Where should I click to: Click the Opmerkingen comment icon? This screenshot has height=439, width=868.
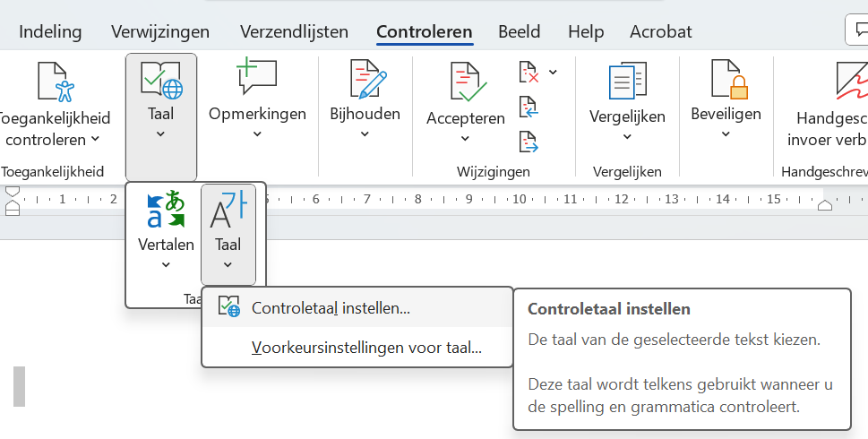(x=257, y=78)
